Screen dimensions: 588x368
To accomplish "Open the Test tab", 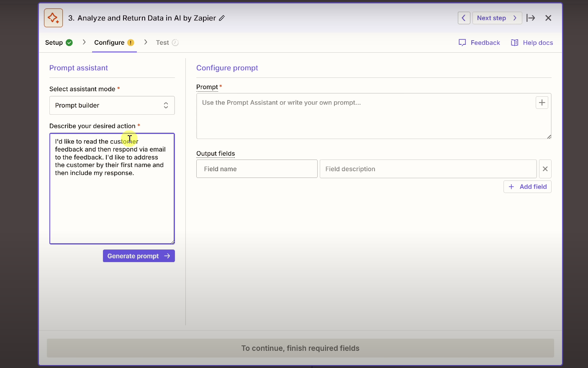I will coord(167,43).
